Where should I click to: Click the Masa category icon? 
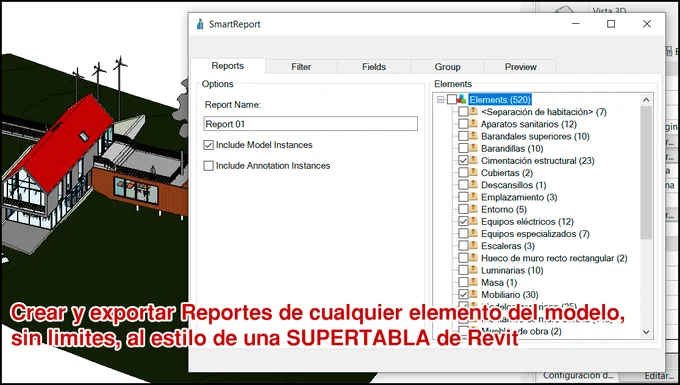(474, 282)
